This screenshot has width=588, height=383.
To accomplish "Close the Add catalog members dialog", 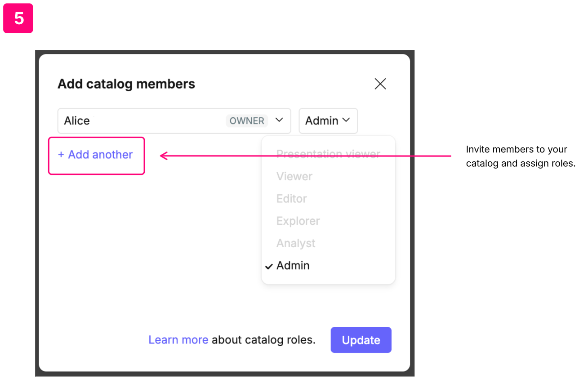I will click(380, 84).
